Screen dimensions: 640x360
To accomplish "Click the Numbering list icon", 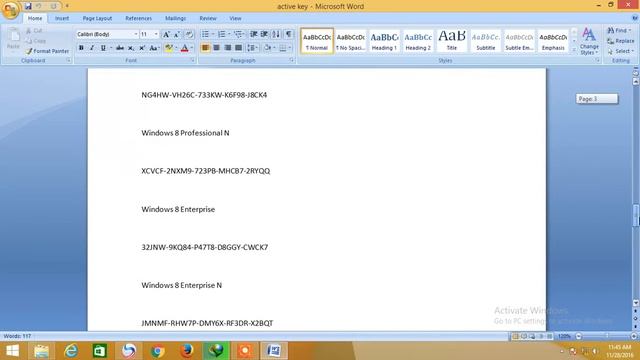I will click(x=222, y=34).
